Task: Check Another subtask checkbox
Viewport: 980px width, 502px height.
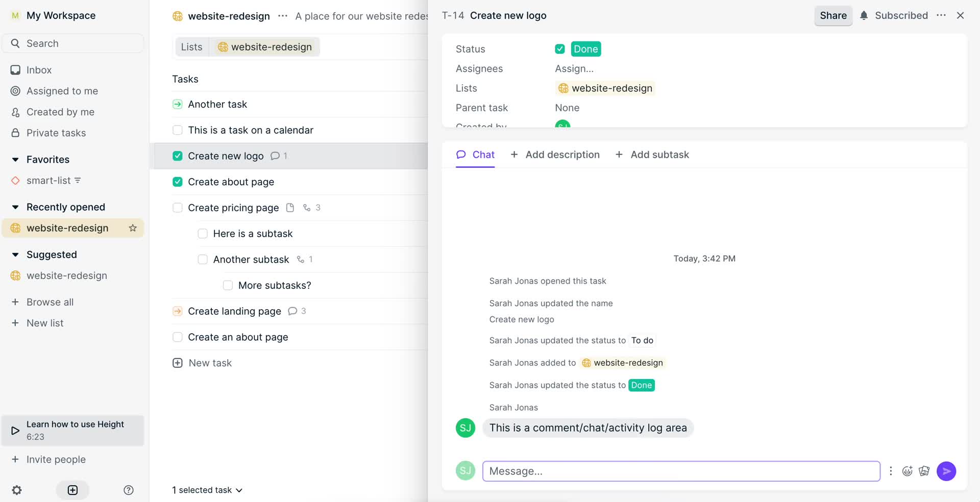Action: click(x=203, y=259)
